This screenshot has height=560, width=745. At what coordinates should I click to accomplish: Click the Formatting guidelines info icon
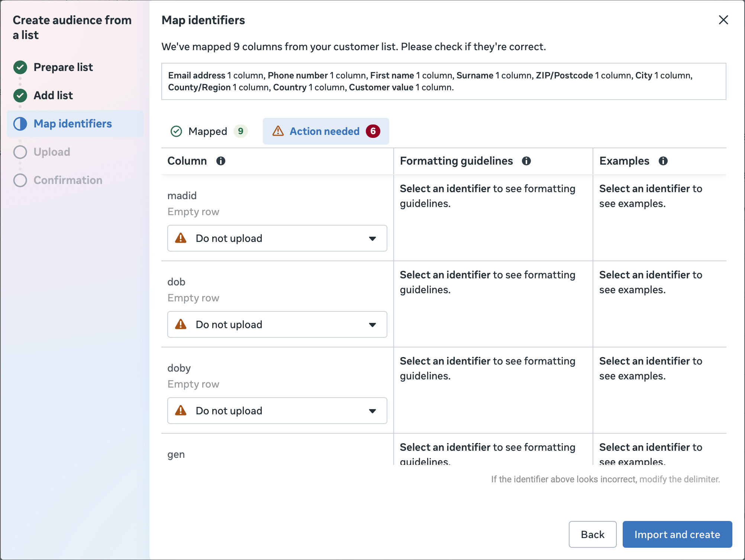click(526, 161)
